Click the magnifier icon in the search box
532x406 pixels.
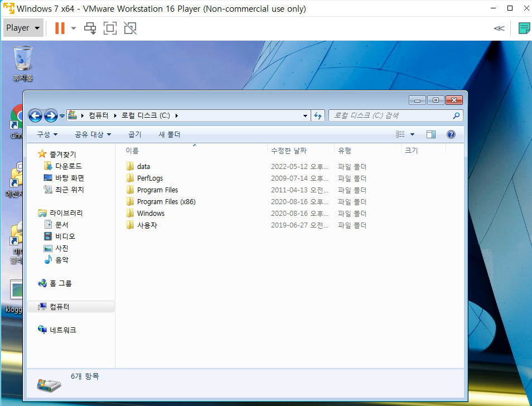click(x=456, y=115)
